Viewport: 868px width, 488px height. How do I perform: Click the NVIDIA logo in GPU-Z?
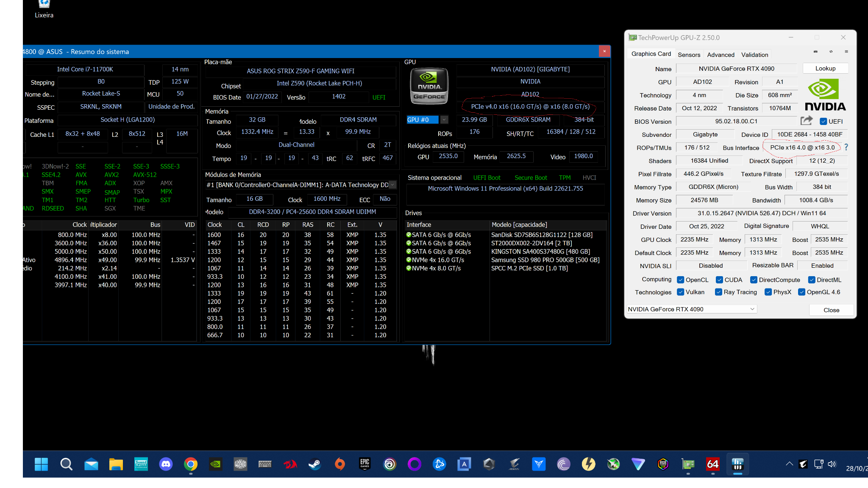tap(825, 95)
